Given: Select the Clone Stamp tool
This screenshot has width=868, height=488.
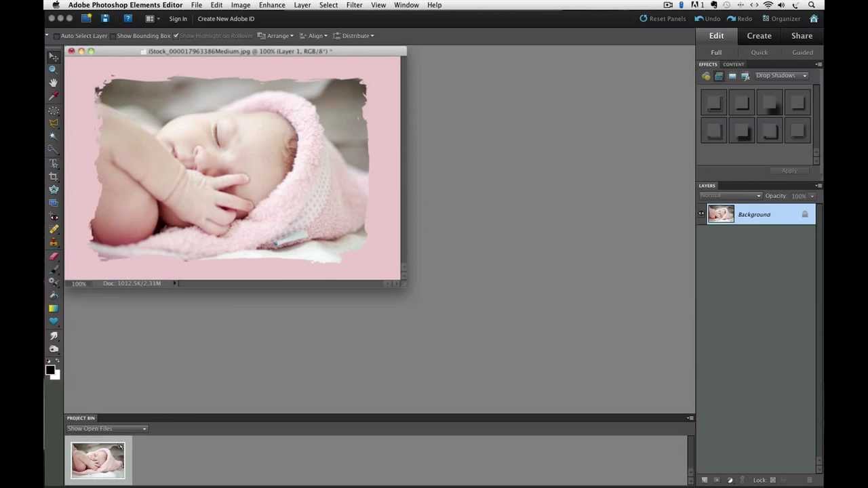Looking at the screenshot, I should coord(54,243).
